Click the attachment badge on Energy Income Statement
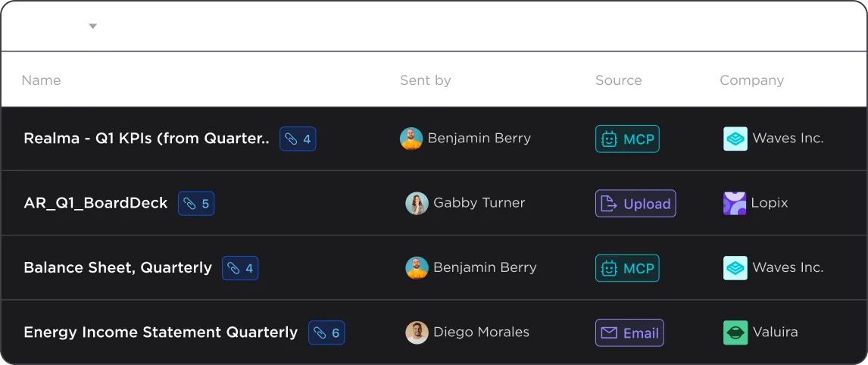 click(x=326, y=333)
